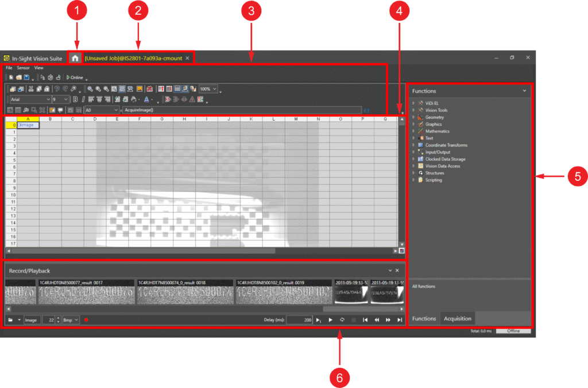
Task: Expand the Geometry function group
Action: tap(413, 117)
